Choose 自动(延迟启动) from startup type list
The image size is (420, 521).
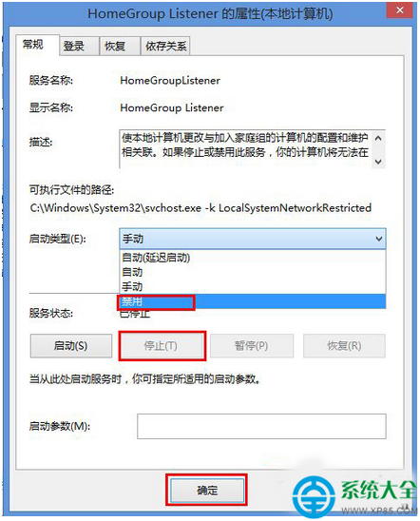point(253,258)
